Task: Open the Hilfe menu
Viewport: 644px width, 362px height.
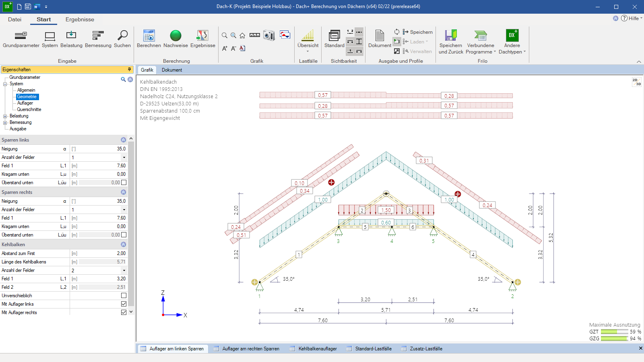Action: coord(631,18)
